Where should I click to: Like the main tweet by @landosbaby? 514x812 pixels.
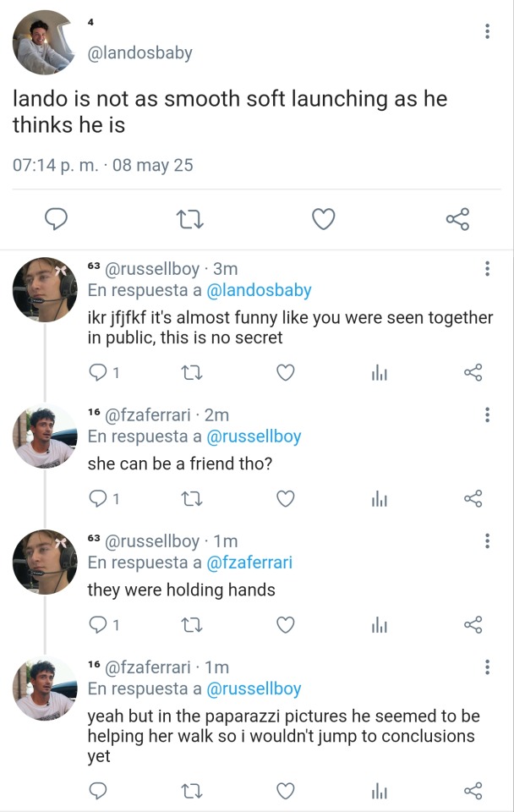(324, 220)
